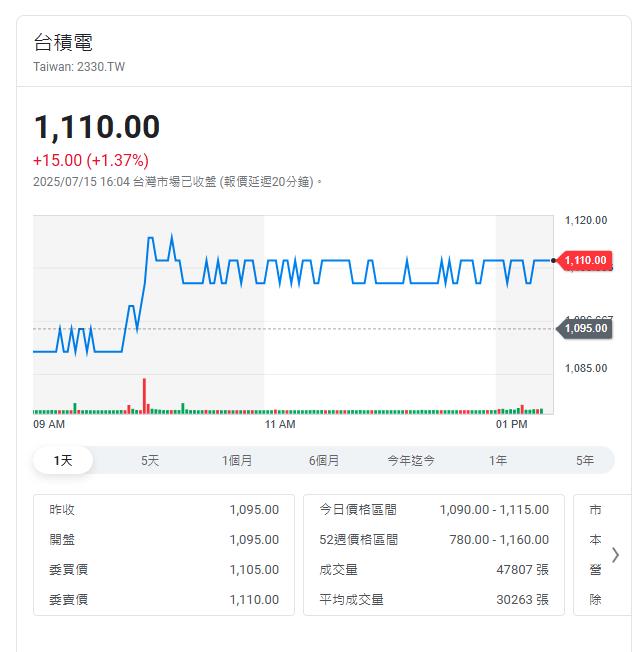This screenshot has width=643, height=652.
Task: Click the Taiwan: 2330.TW ticker label
Action: (79, 67)
